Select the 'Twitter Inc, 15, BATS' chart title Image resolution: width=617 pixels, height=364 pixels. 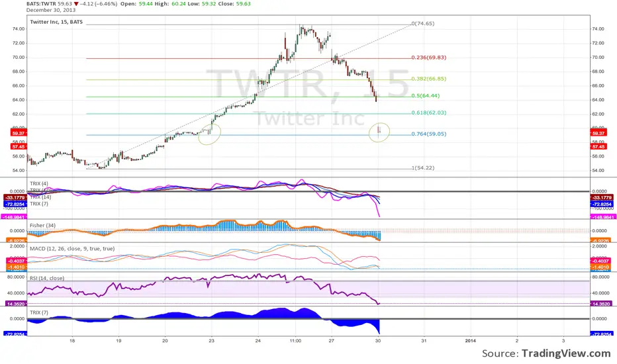pos(56,22)
